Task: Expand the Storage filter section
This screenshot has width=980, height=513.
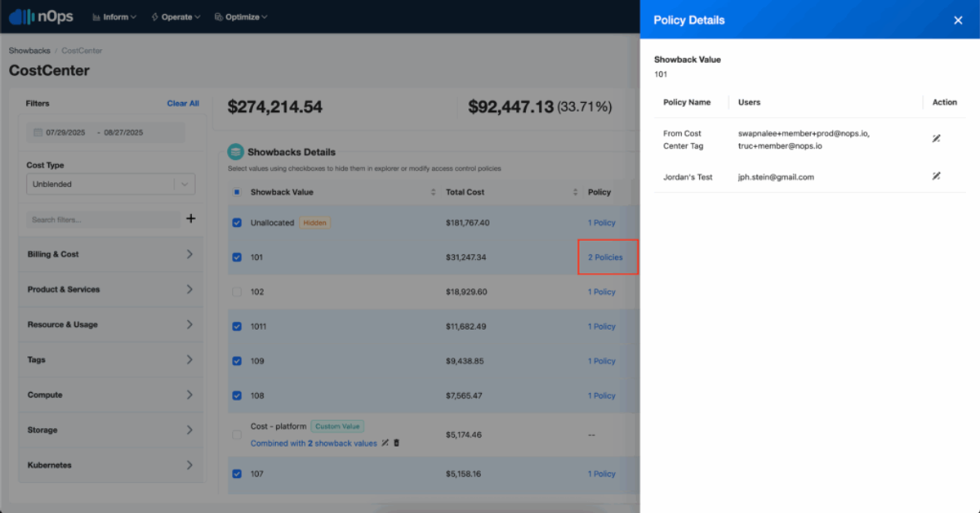Action: [111, 430]
